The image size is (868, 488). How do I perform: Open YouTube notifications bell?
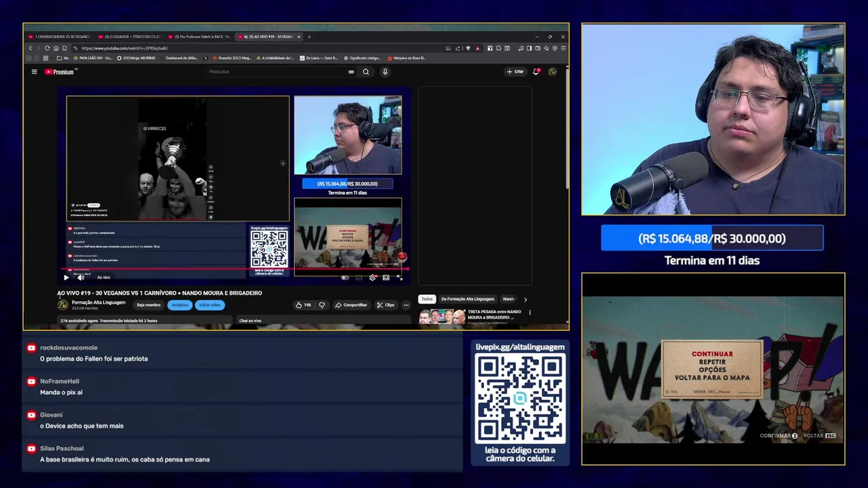coord(536,71)
